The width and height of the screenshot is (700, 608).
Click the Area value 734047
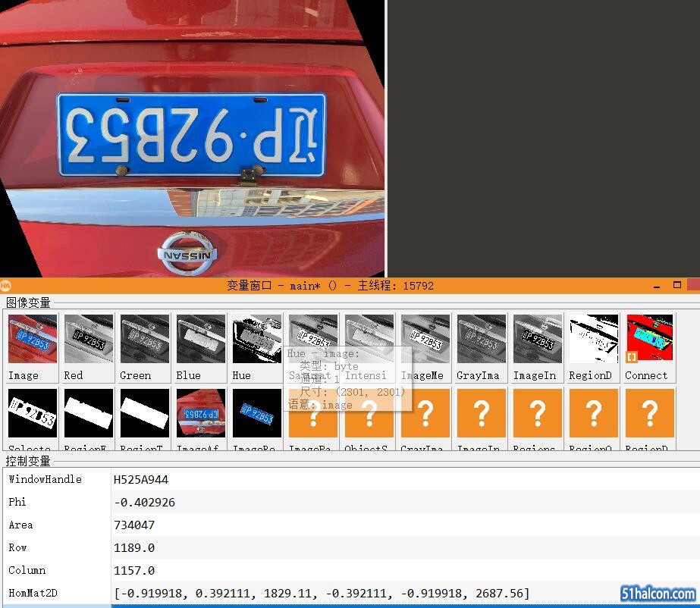pos(134,525)
